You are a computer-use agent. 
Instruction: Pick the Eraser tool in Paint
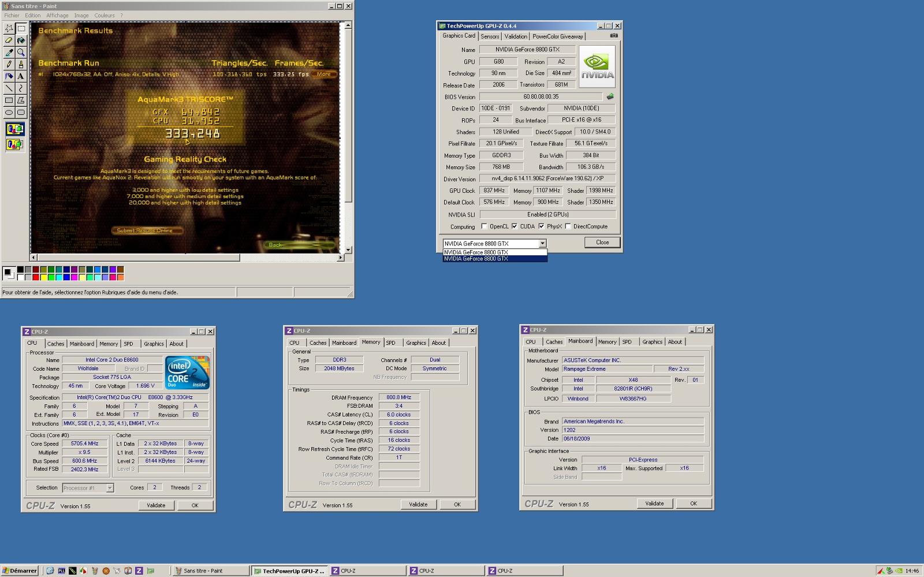pos(9,40)
